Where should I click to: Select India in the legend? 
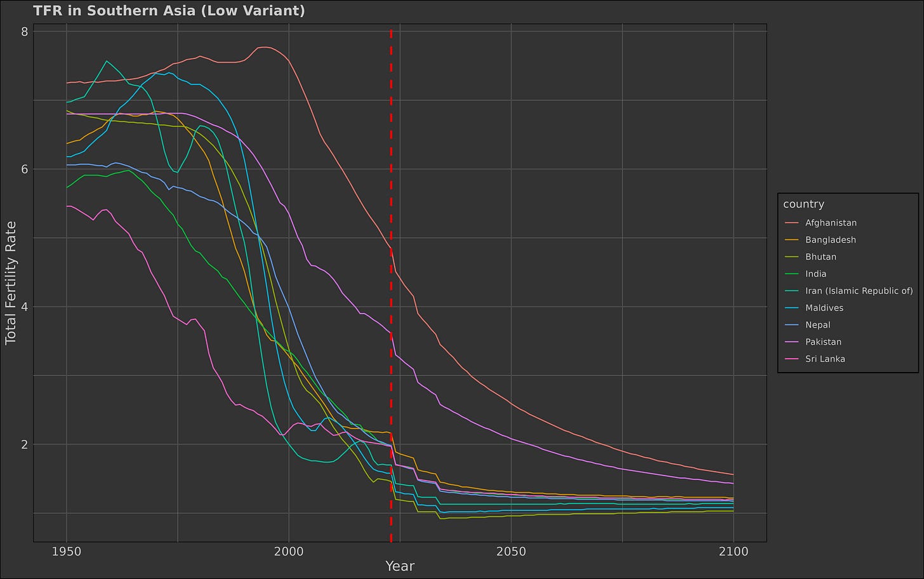coord(815,274)
